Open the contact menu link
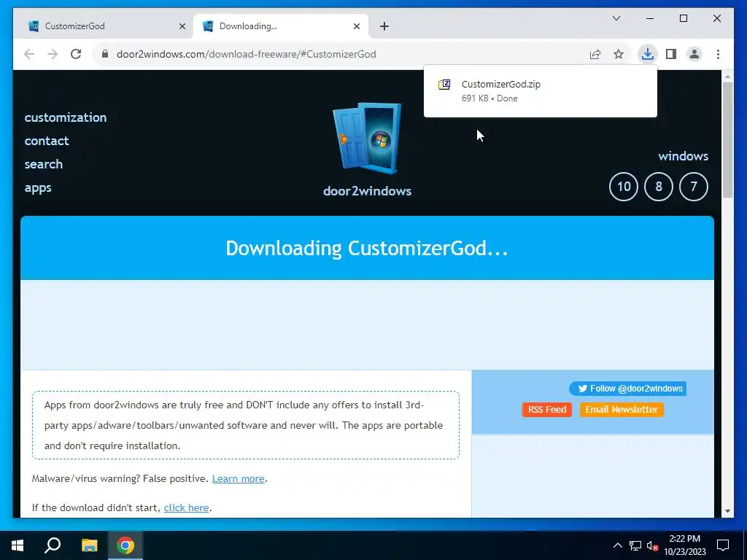 point(47,141)
